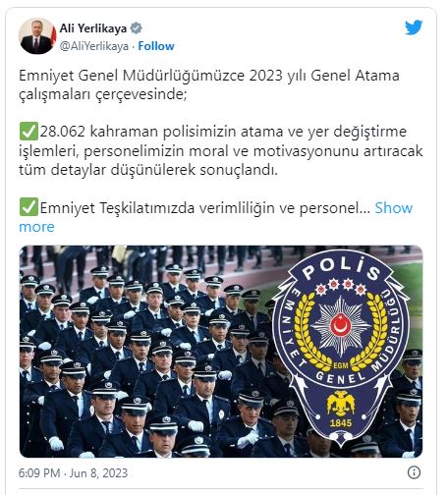Image resolution: width=448 pixels, height=495 pixels.
Task: Click the golden double-headed eagle with 1845
Action: click(341, 410)
